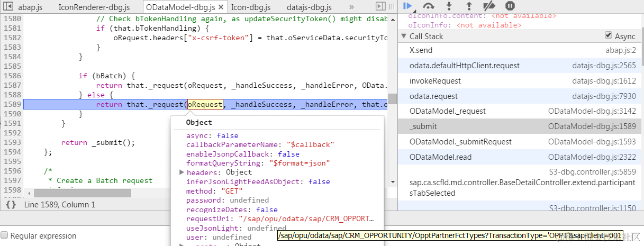This screenshot has height=246, width=644.
Task: Click the async: false property
Action: [212, 136]
